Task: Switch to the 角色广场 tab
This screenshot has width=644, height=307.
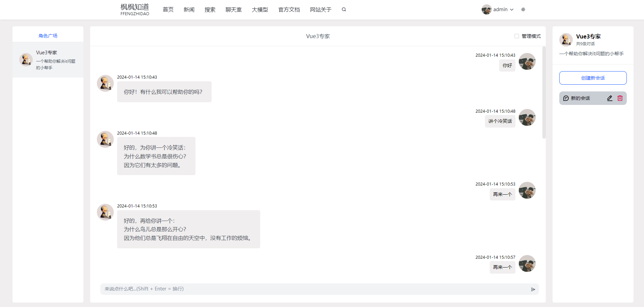Action: [48, 36]
